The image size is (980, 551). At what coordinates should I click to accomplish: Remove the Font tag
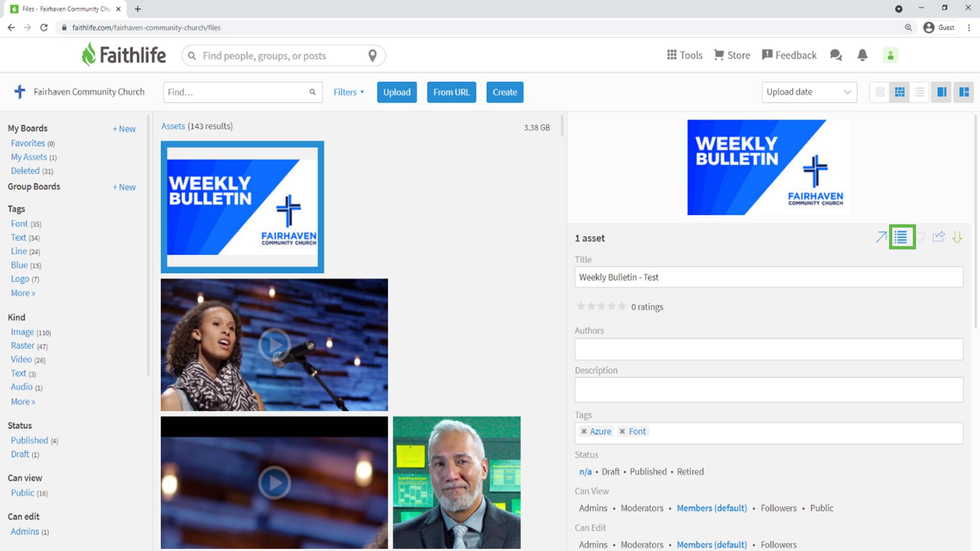pyautogui.click(x=622, y=432)
